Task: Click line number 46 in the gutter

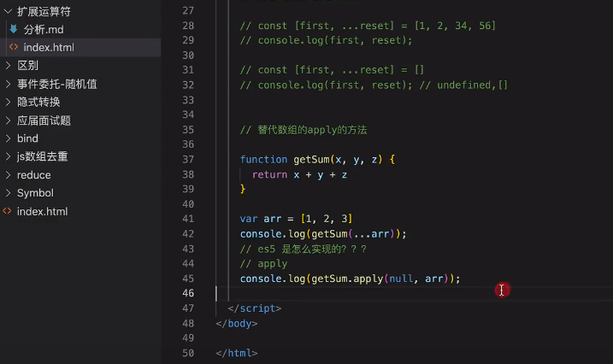Action: tap(188, 293)
